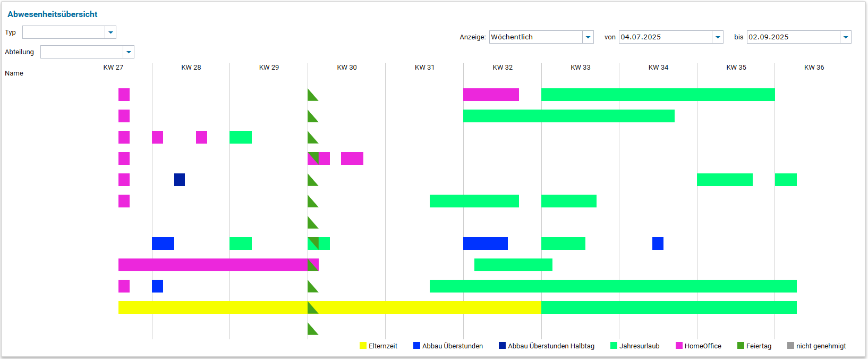This screenshot has height=359, width=868.
Task: Click the Name column header
Action: point(14,73)
